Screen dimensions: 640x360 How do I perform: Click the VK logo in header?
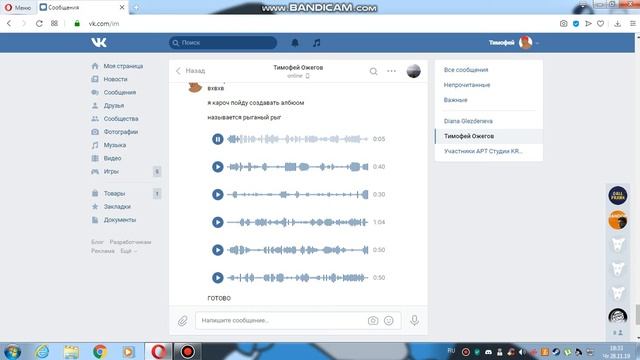click(x=99, y=42)
